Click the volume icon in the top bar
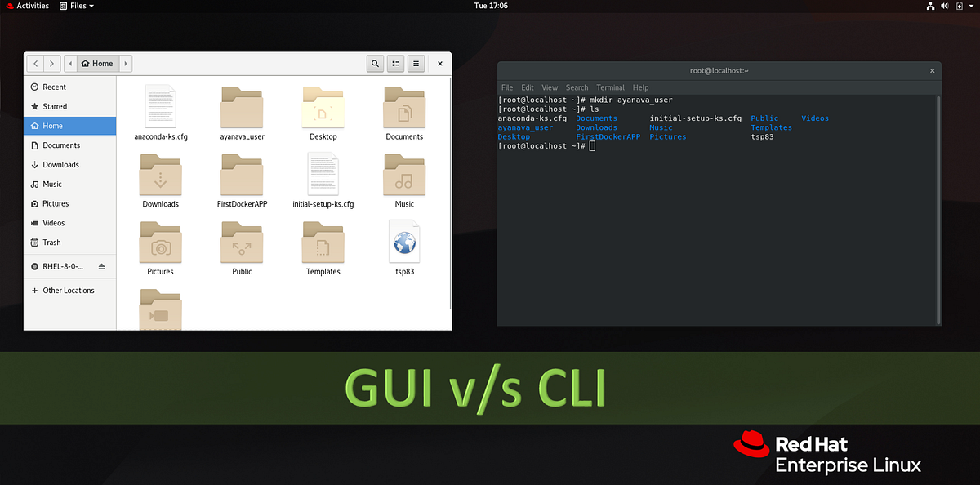The height and width of the screenshot is (485, 980). coord(944,6)
